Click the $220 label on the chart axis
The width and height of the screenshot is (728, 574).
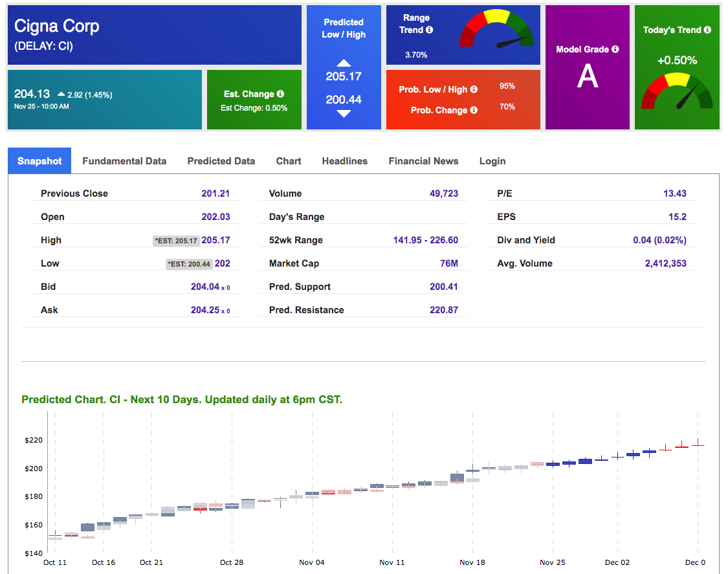[34, 440]
